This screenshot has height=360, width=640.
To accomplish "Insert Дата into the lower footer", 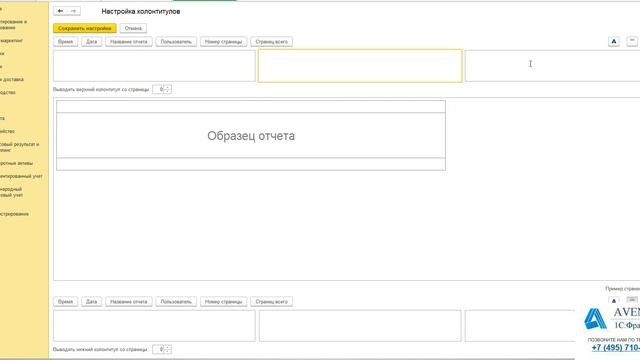I will 91,302.
